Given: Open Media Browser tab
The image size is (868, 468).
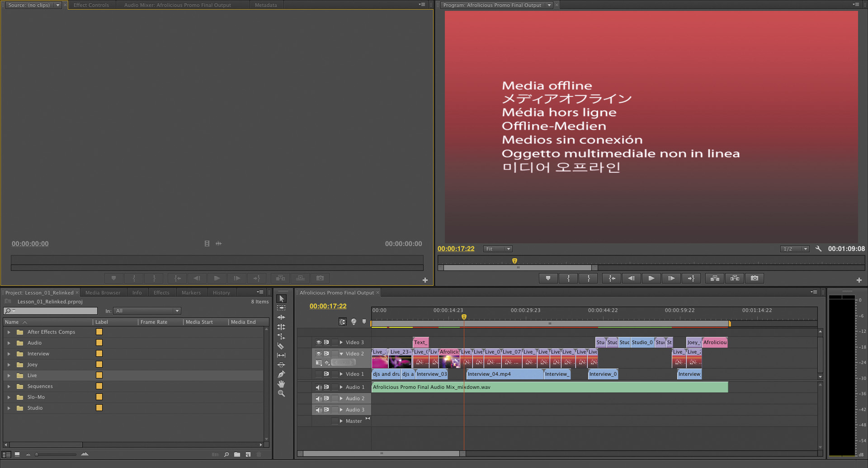Looking at the screenshot, I should tap(103, 293).
